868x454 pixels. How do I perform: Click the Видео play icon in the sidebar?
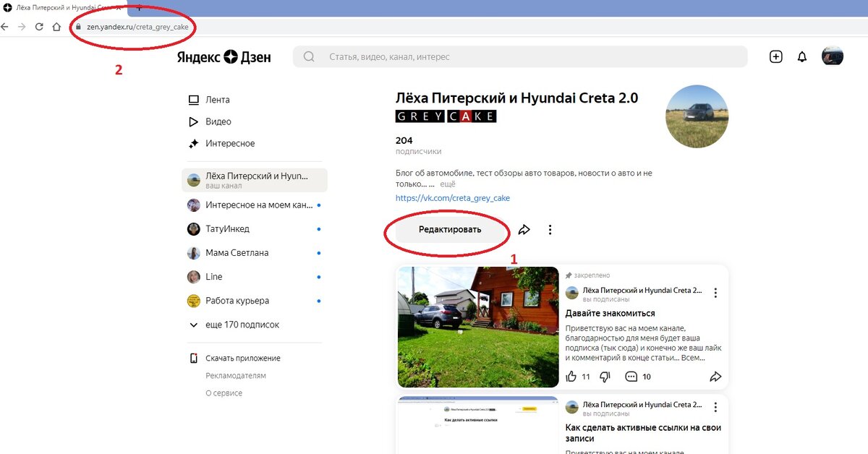pyautogui.click(x=193, y=121)
